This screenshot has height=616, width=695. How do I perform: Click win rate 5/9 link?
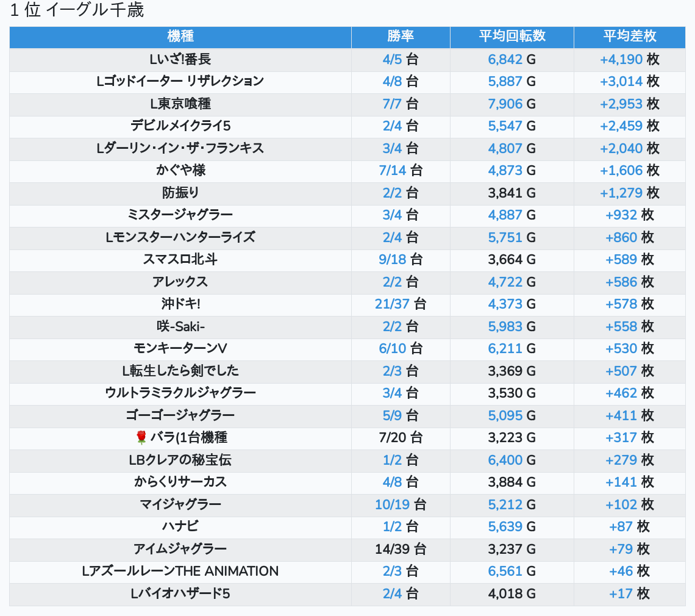[392, 415]
